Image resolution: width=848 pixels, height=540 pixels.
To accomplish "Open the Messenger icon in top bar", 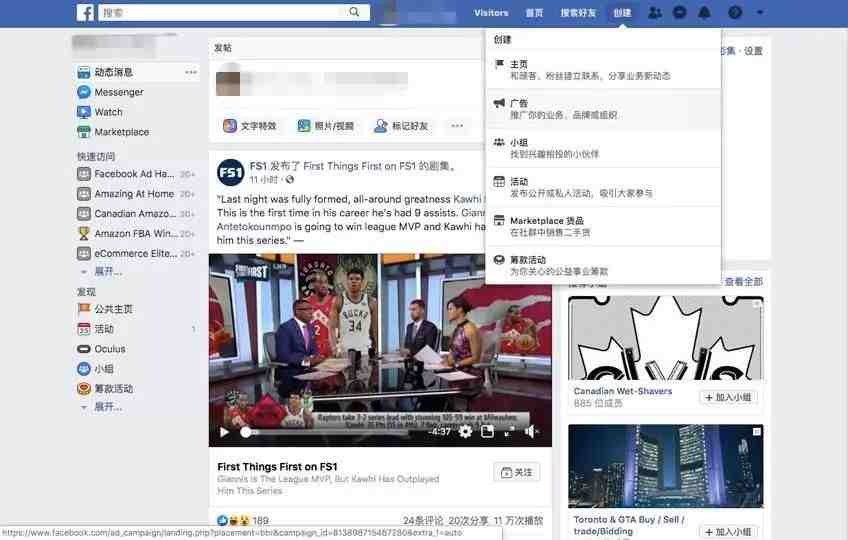I will click(x=679, y=12).
